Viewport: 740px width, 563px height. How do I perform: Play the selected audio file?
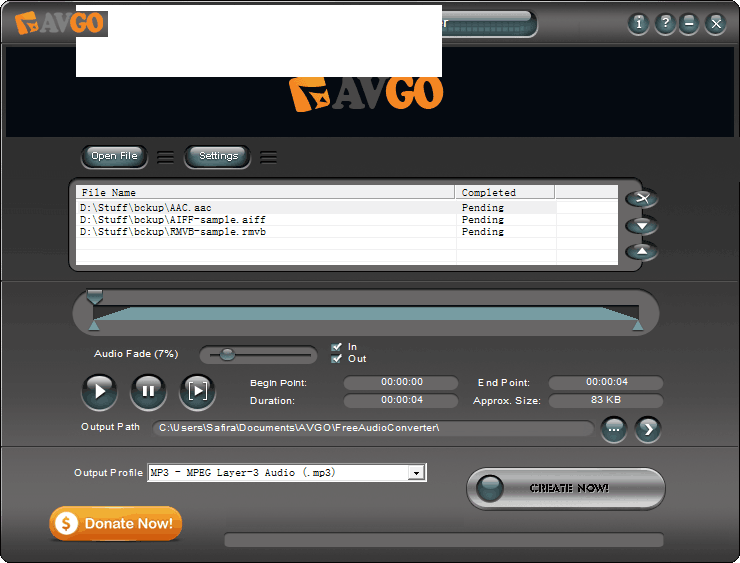(x=100, y=391)
